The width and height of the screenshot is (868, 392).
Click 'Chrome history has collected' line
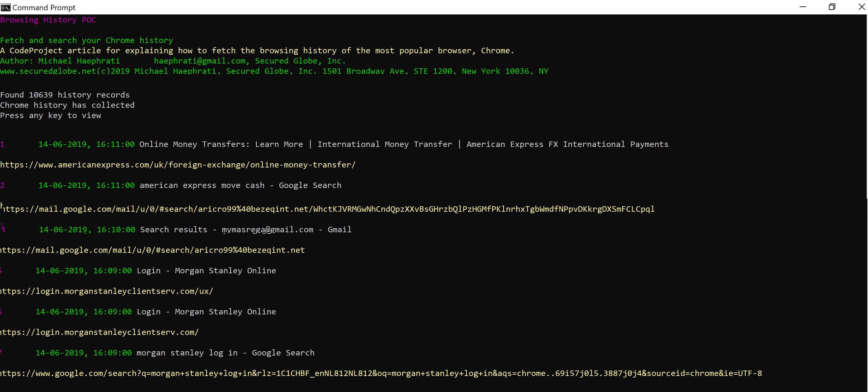click(x=67, y=105)
